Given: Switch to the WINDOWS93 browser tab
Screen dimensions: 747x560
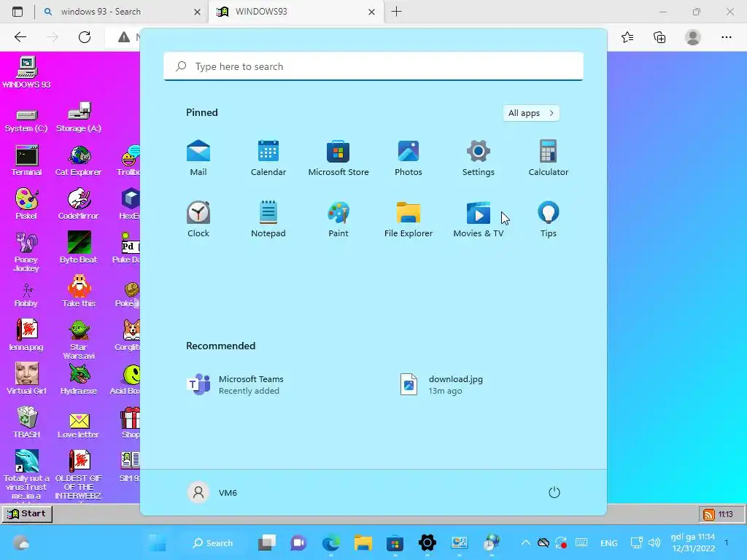Looking at the screenshot, I should pos(295,12).
